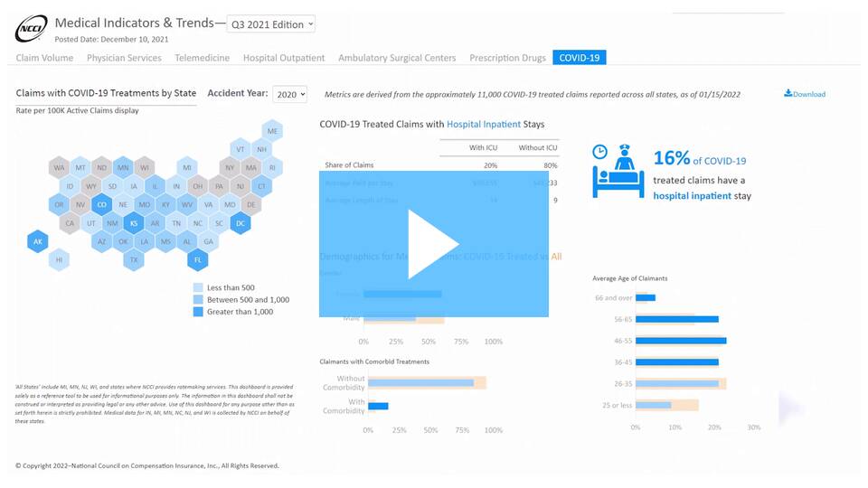Select the HI hexagon on the map

coord(59,259)
